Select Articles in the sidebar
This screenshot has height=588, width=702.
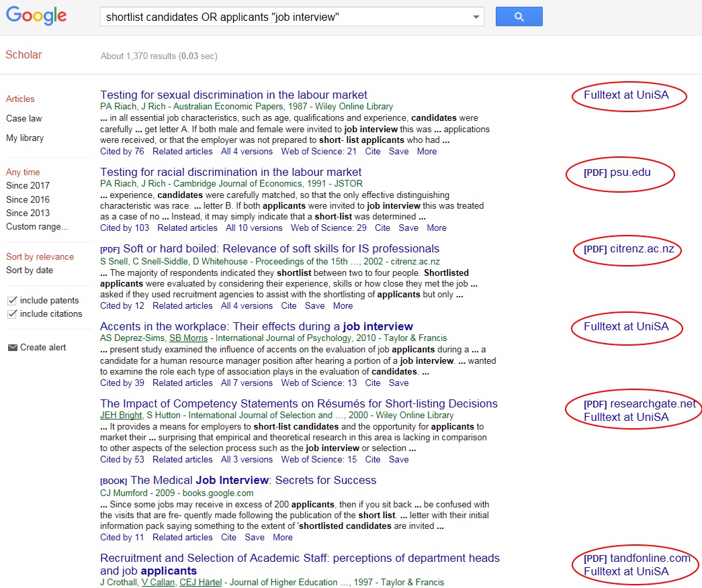point(20,99)
